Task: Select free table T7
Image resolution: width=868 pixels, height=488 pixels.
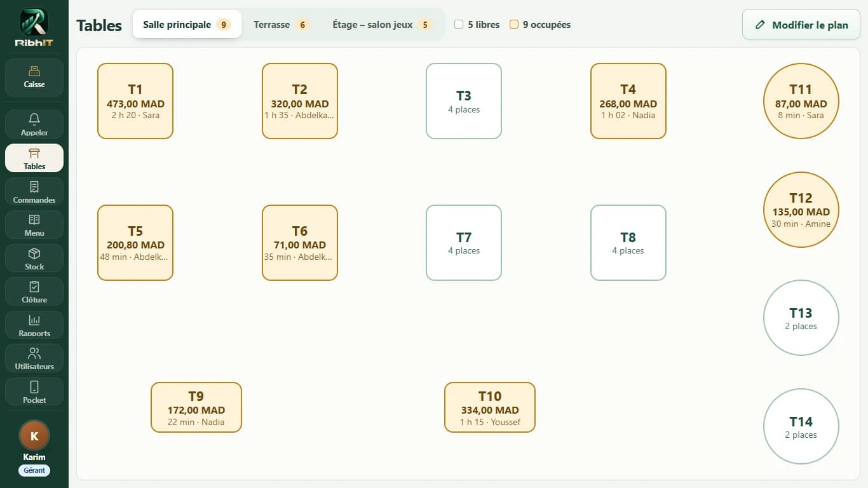Action: point(464,243)
